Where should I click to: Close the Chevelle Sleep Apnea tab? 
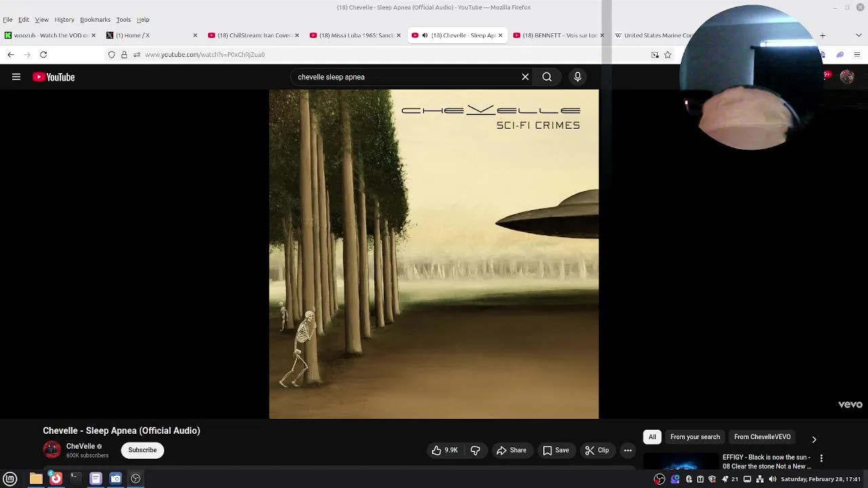click(x=500, y=35)
